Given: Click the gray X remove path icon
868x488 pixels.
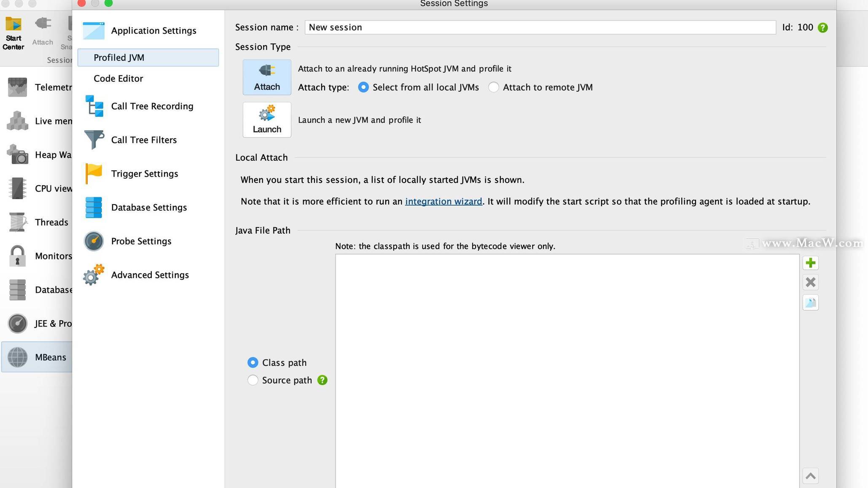Looking at the screenshot, I should (x=810, y=282).
